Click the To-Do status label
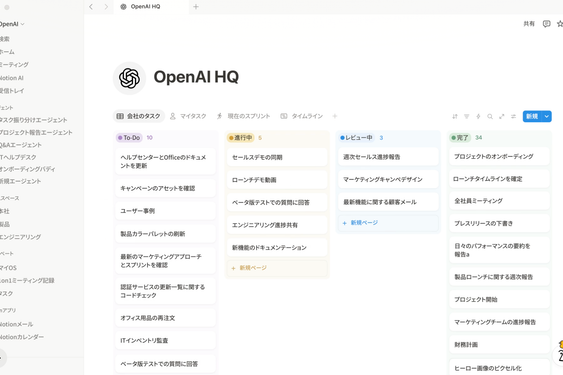Viewport: 563px width, 375px height. pos(129,138)
